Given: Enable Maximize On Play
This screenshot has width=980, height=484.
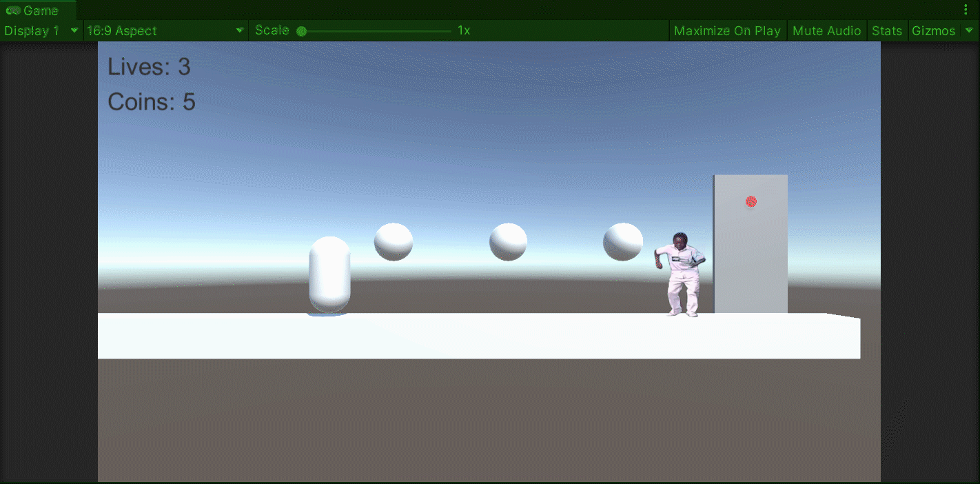Looking at the screenshot, I should [x=727, y=30].
